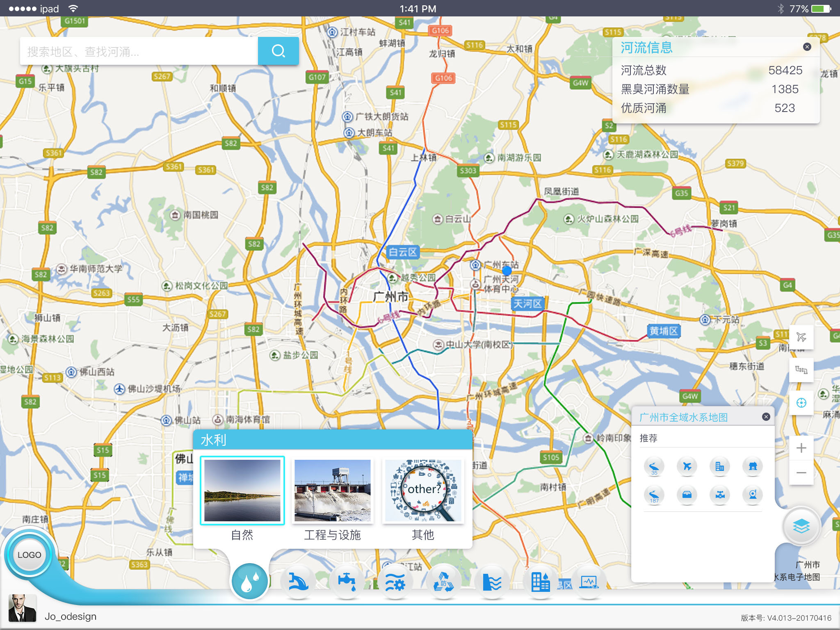Screen dimensions: 840x630
Task: Select the 自然 category thumbnail
Action: click(242, 491)
